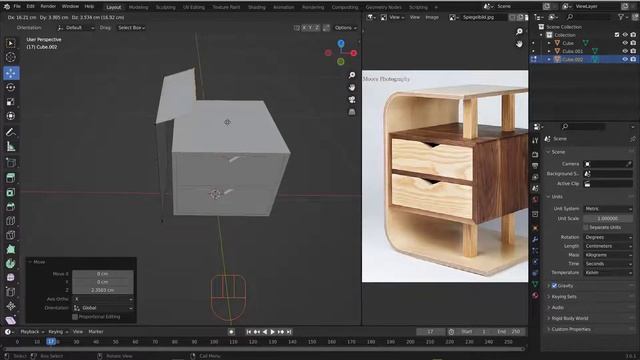The height and width of the screenshot is (360, 640).
Task: Click the image editor pan hand icon
Action: 519,44
